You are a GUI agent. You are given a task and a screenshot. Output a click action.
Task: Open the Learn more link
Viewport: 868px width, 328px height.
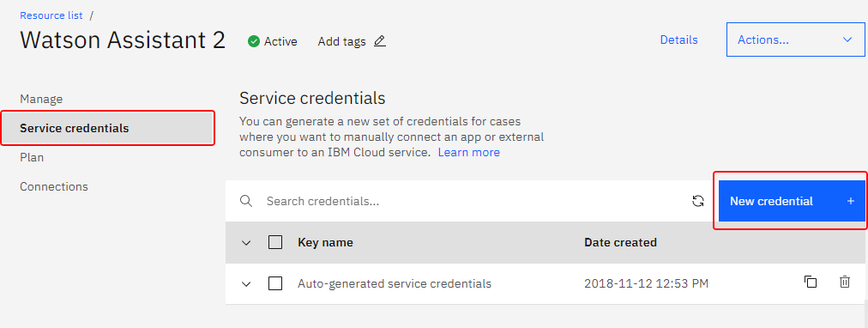[469, 152]
